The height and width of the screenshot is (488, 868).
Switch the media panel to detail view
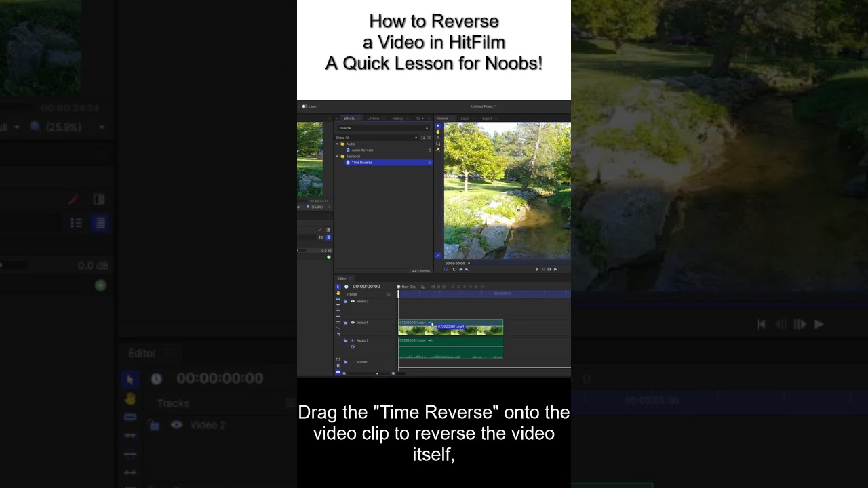point(328,237)
